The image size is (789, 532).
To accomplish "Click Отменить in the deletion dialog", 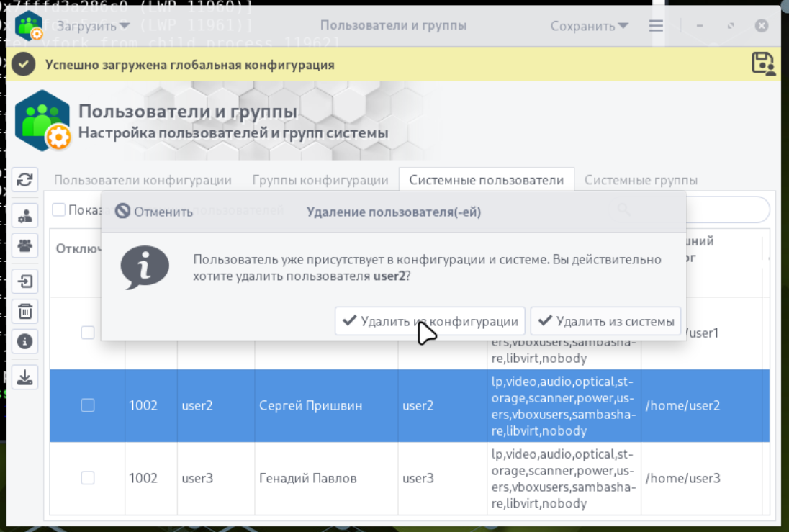I will click(x=153, y=212).
